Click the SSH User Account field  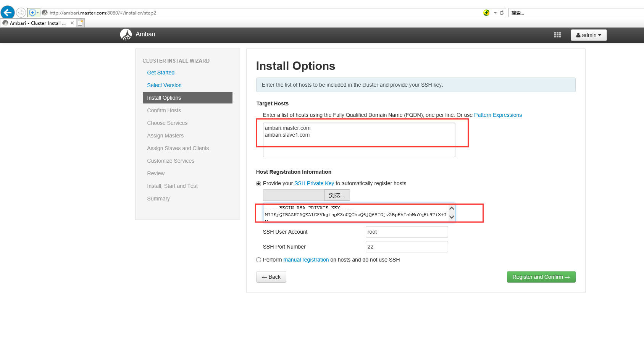pos(407,232)
